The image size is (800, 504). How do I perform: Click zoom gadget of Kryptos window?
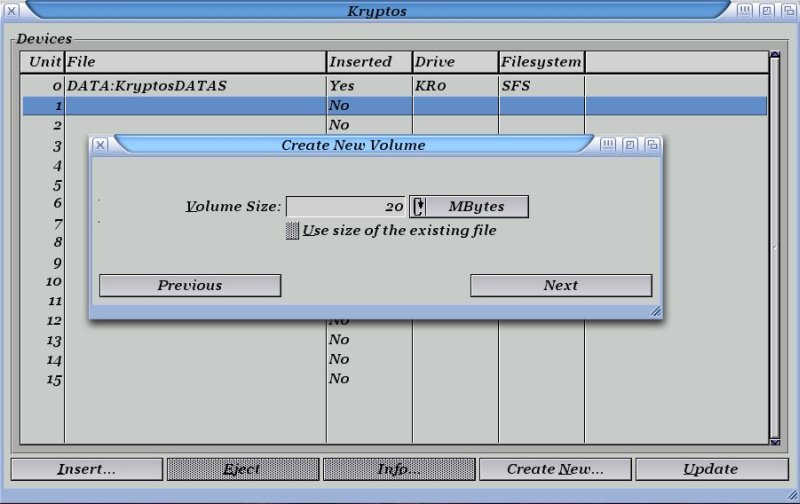[x=766, y=11]
